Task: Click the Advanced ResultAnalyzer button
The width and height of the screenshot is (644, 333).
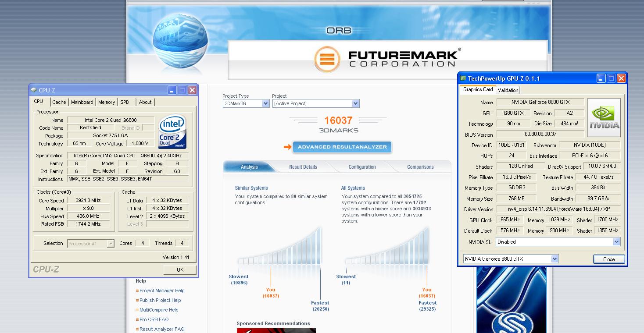Action: pos(342,147)
